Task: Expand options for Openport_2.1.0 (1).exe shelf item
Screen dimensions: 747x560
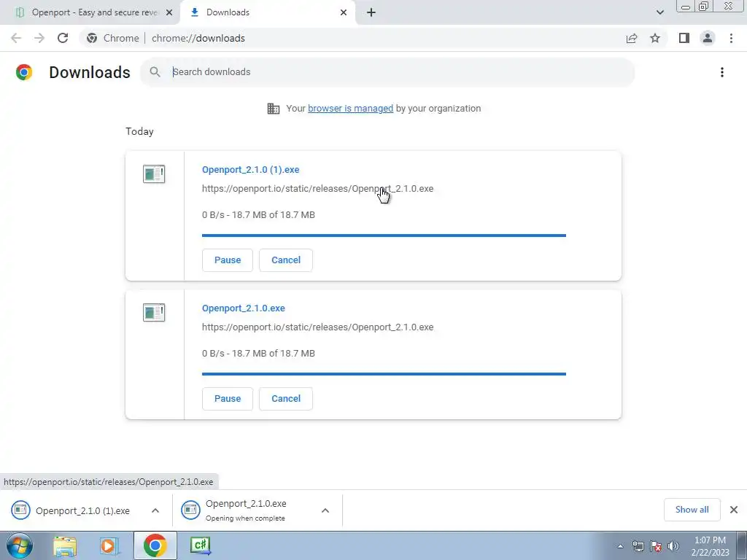Action: 155,510
